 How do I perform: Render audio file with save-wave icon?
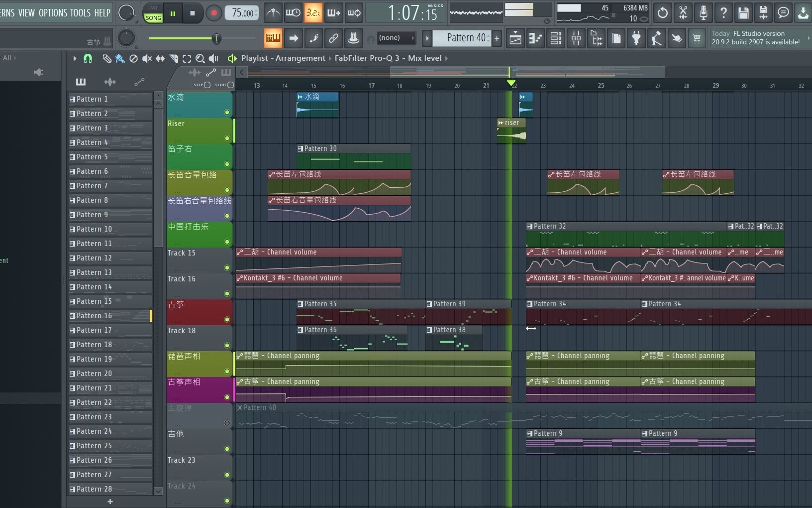(763, 13)
